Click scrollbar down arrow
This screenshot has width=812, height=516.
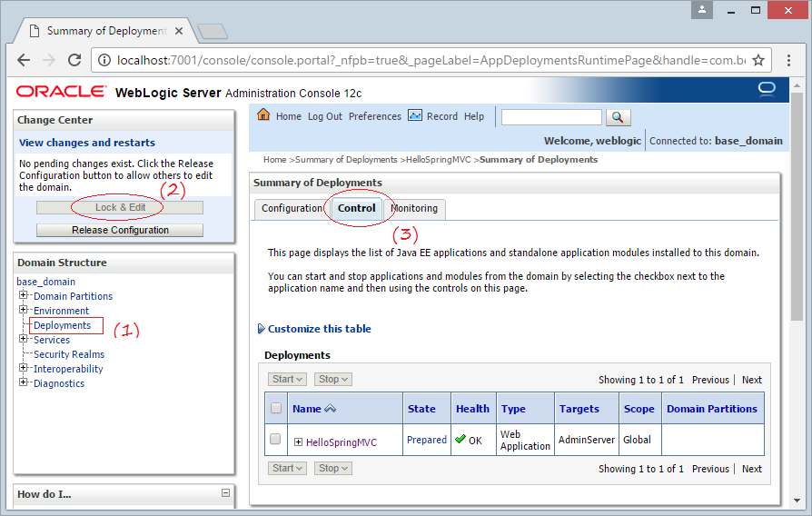coord(797,501)
